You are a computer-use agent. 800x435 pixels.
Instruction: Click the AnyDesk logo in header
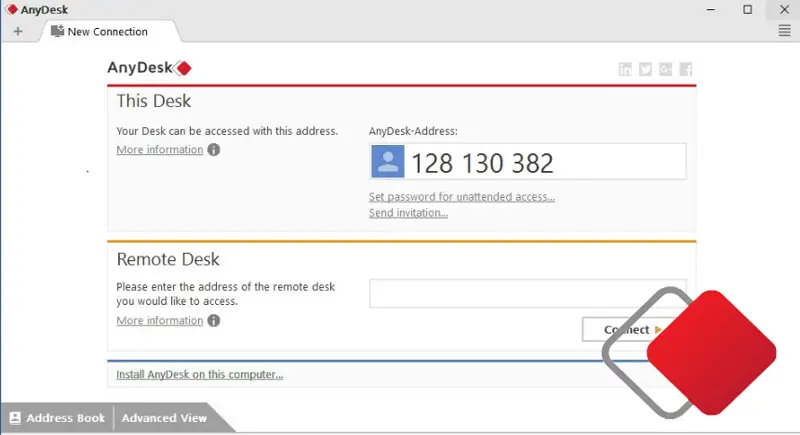coord(149,69)
